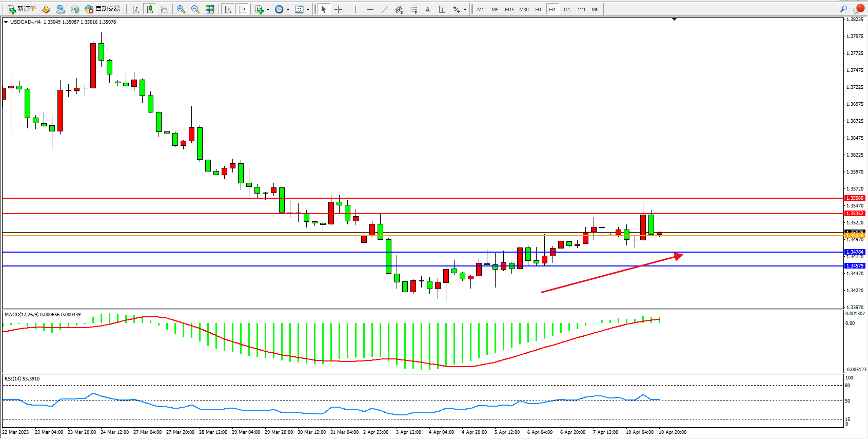Open the search magnifier icon

pos(843,9)
